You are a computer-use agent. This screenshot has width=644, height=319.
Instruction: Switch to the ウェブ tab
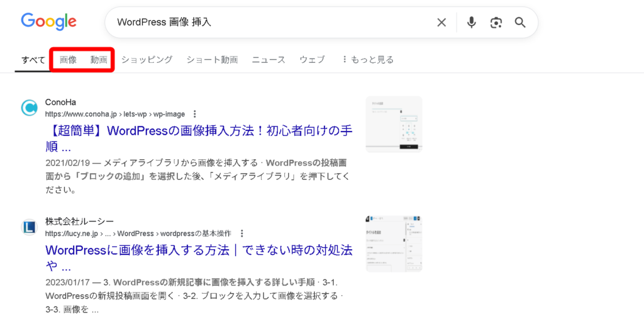click(312, 60)
